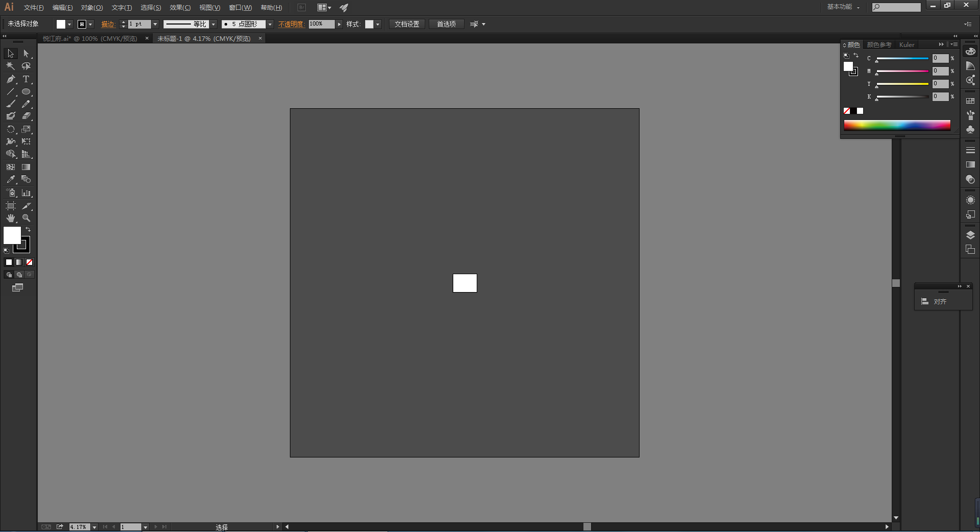980x532 pixels.
Task: Pick the Paintbrush tool
Action: [x=11, y=104]
